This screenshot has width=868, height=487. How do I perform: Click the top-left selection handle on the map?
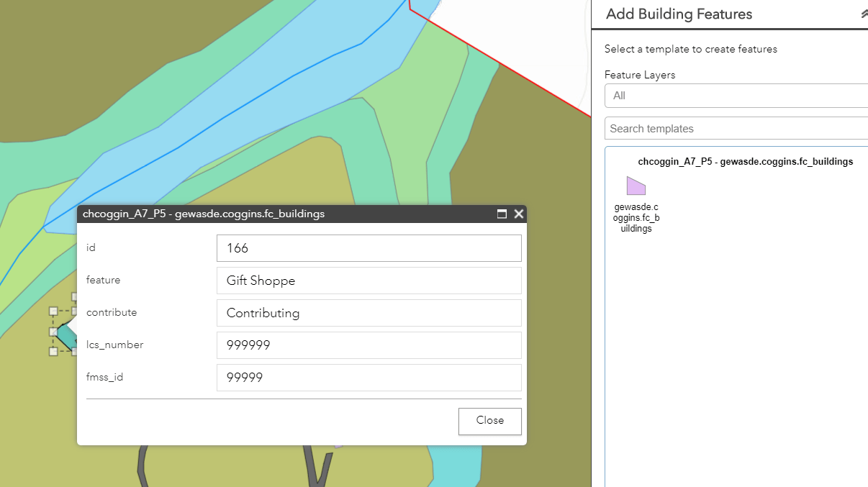pyautogui.click(x=53, y=311)
